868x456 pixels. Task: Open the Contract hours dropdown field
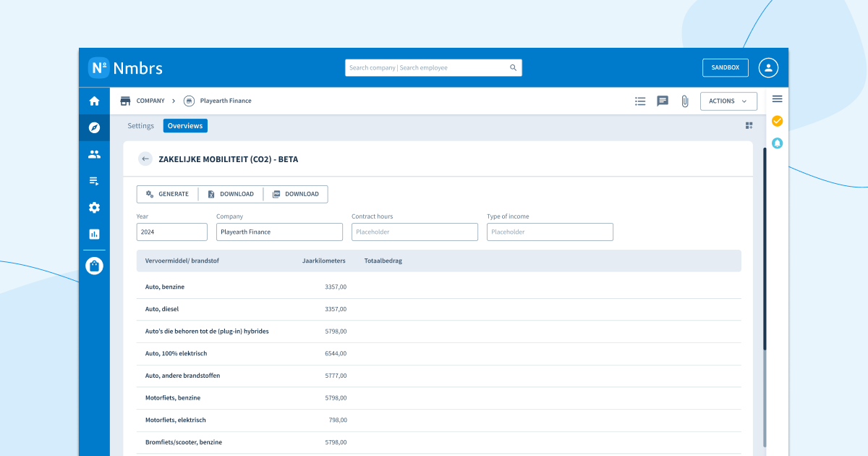point(414,232)
